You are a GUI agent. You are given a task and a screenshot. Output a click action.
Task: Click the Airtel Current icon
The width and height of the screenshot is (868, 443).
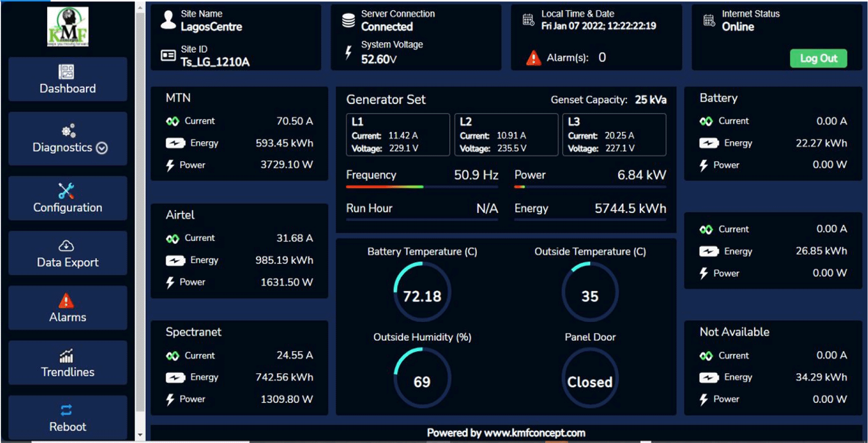(x=173, y=238)
